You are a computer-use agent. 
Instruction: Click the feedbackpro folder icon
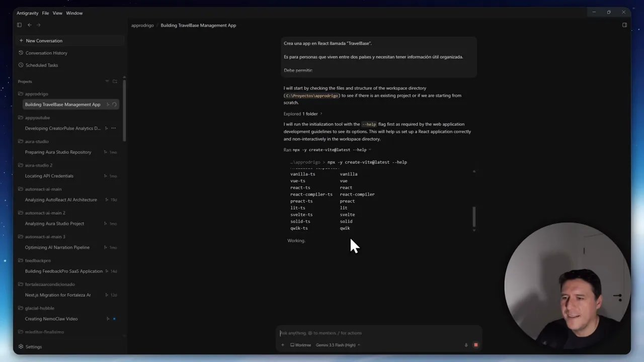(x=21, y=260)
